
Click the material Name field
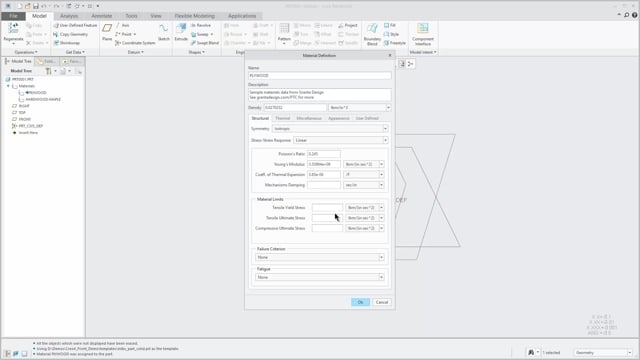320,76
